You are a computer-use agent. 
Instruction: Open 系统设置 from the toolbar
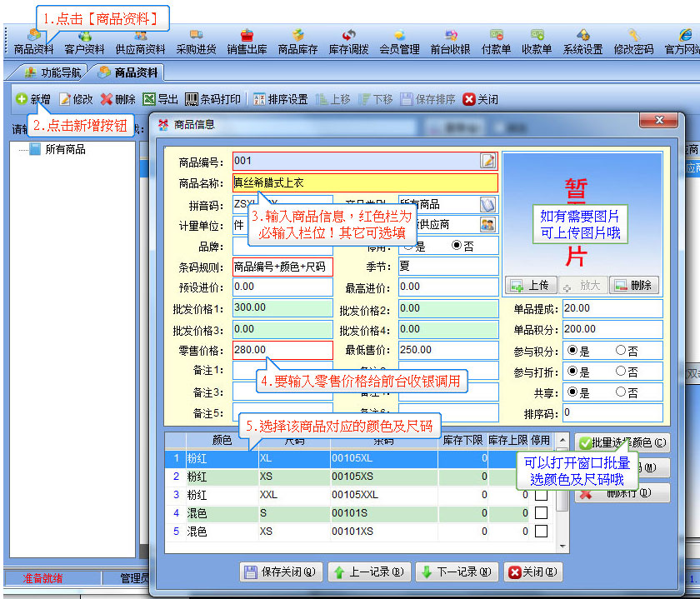582,42
